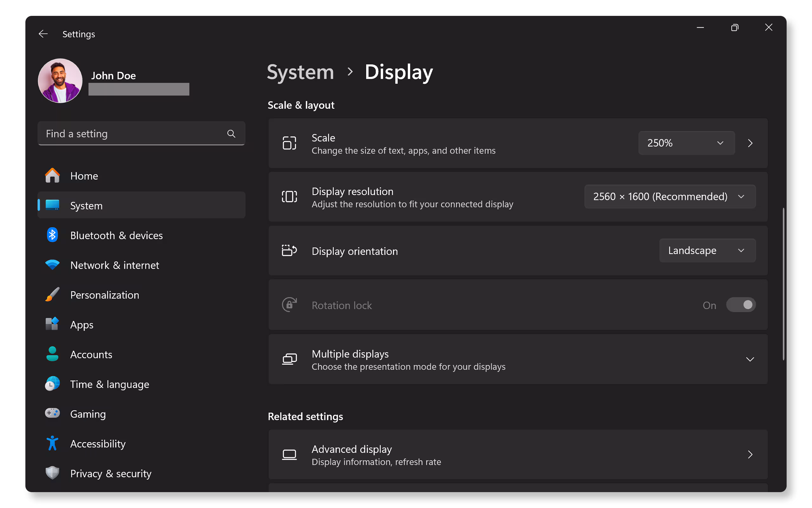This screenshot has height=508, width=812.
Task: Open custom scaling via Scale chevron
Action: [750, 143]
